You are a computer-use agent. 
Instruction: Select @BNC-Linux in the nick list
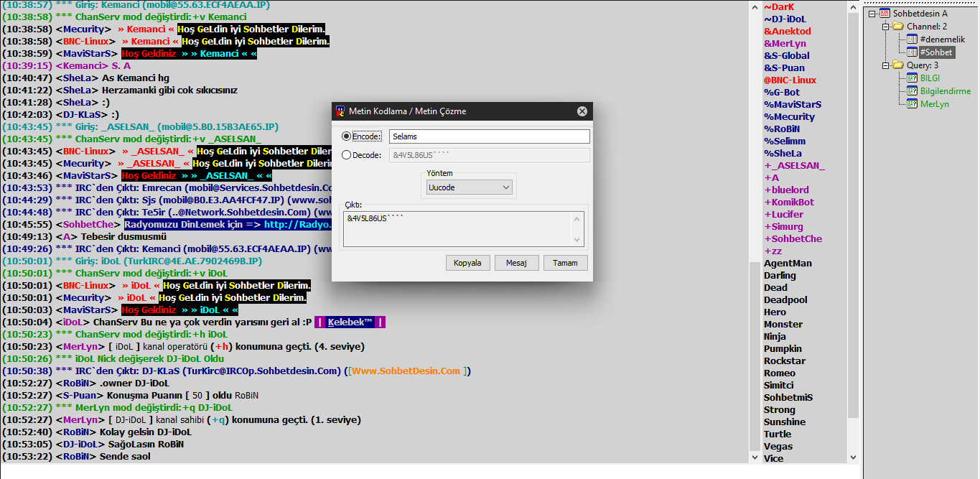click(790, 80)
